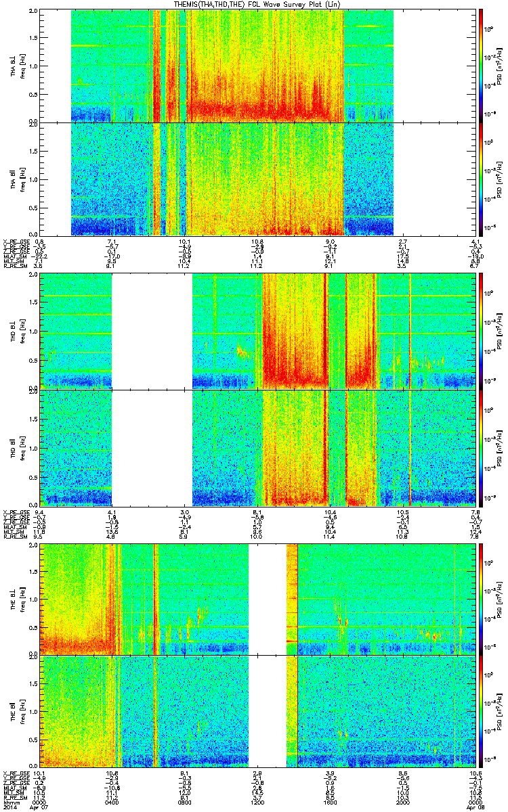Click the THA BL panel PSD color bar

pos(481,66)
